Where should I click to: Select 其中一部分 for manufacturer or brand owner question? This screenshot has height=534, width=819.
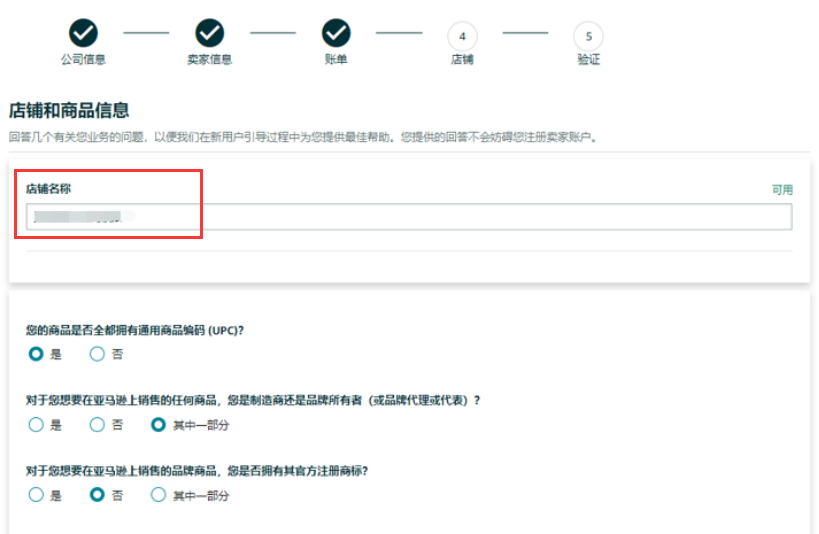(x=158, y=425)
